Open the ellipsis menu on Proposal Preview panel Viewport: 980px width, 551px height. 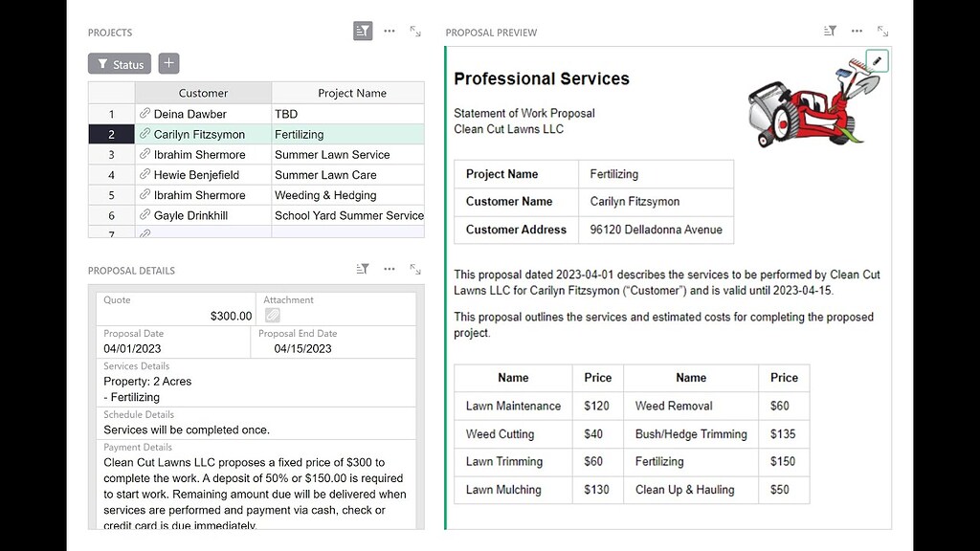(856, 30)
